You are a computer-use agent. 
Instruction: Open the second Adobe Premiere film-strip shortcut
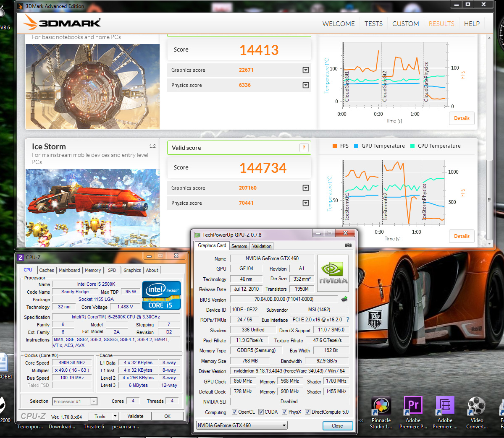[445, 413]
